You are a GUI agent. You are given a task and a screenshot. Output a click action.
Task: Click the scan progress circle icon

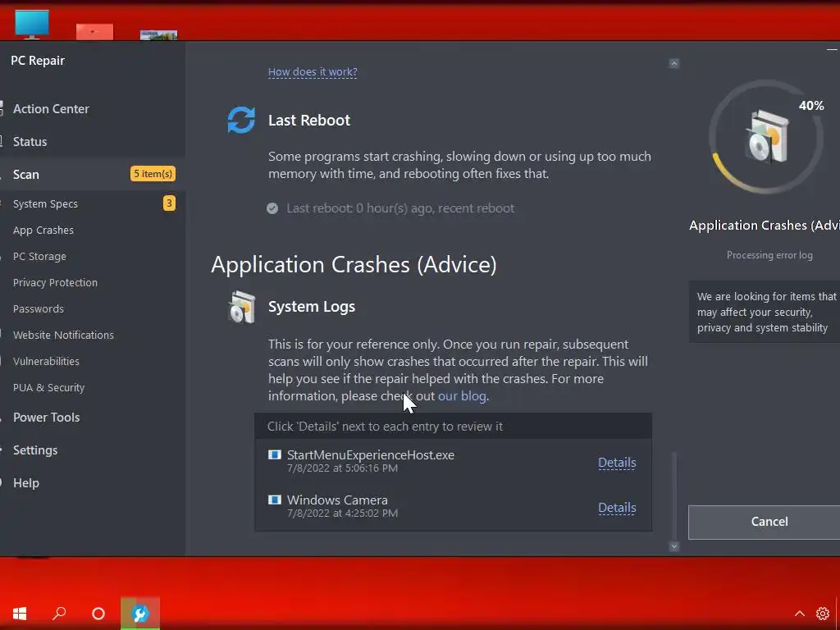point(766,137)
